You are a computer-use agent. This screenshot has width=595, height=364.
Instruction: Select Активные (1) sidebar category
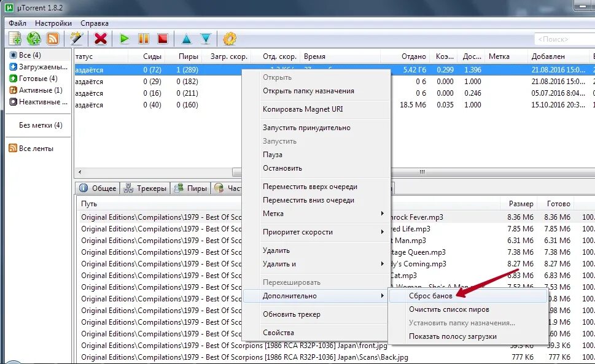coord(36,90)
